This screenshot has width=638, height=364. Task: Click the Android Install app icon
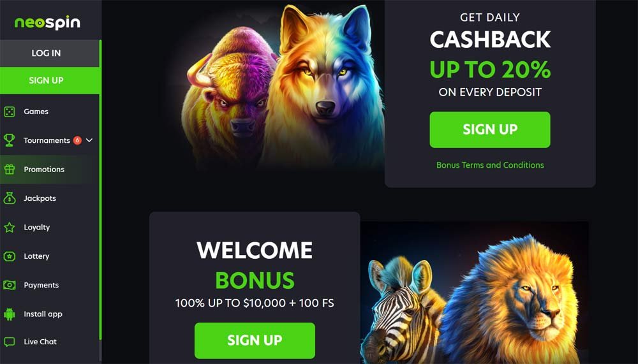point(10,314)
